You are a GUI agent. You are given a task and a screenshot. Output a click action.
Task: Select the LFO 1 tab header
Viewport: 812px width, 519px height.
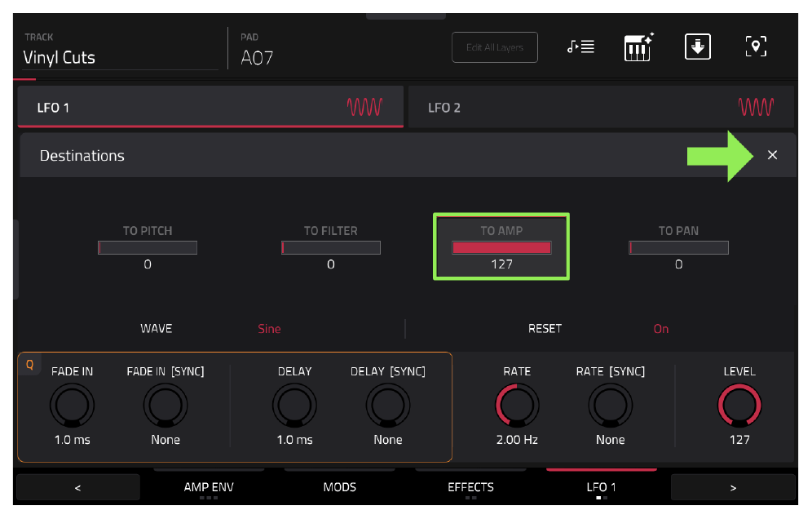[210, 107]
